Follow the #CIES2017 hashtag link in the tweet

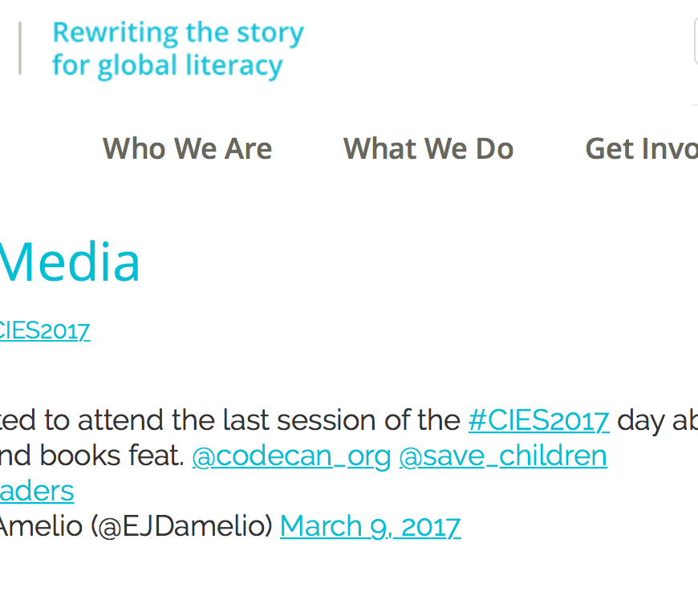tap(538, 420)
